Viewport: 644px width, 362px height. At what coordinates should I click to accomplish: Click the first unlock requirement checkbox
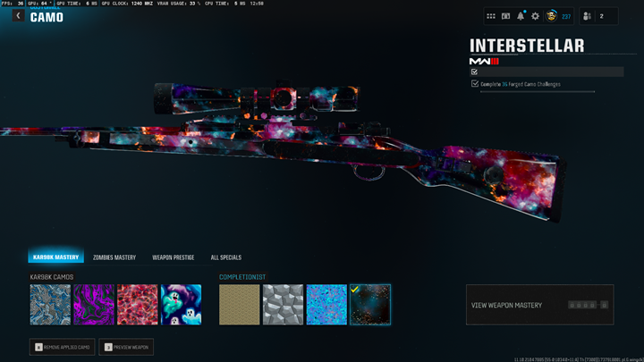coord(475,72)
